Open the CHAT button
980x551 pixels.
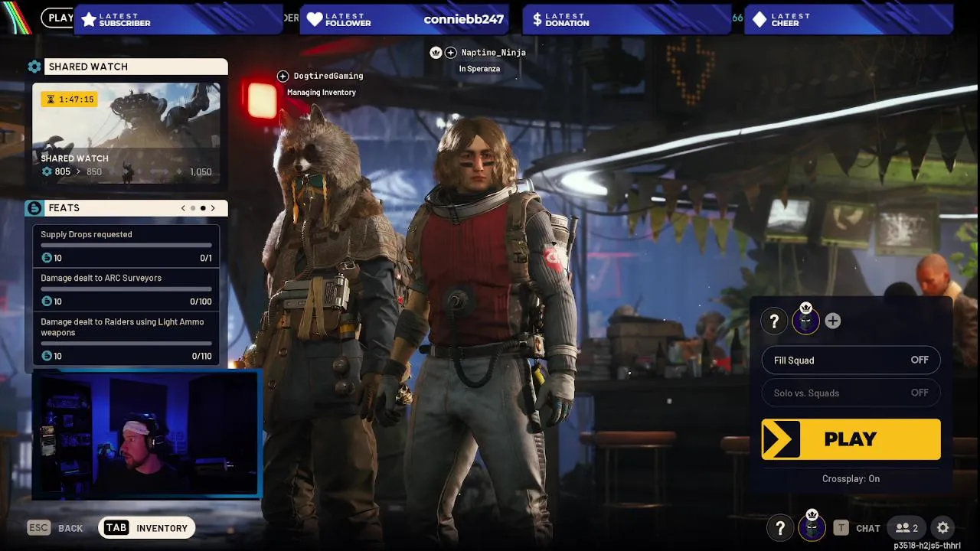coord(857,528)
